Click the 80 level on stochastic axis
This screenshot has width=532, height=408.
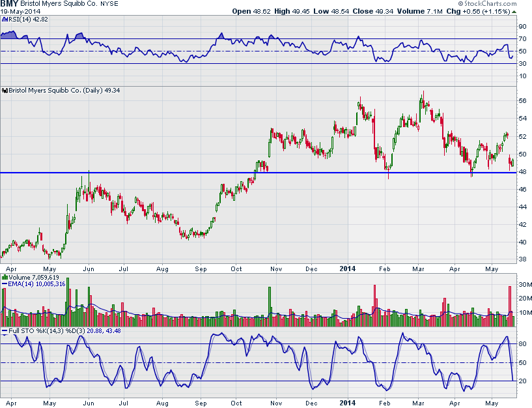coord(523,343)
